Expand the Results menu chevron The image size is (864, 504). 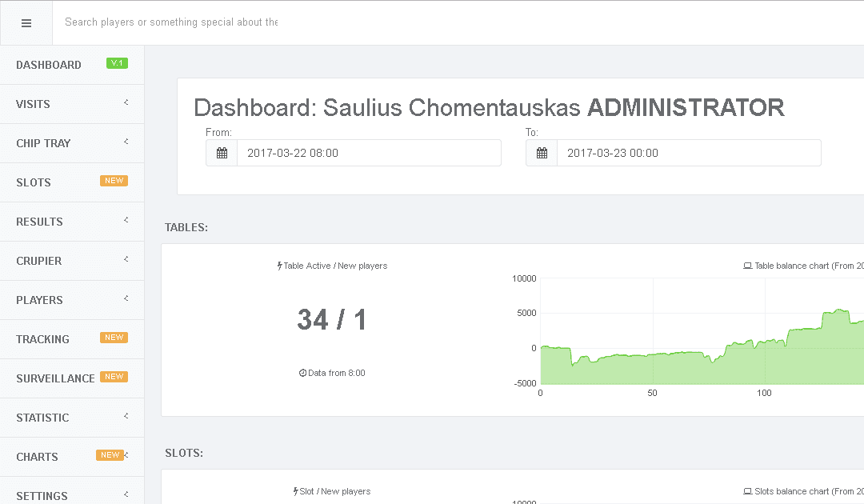coord(126,220)
